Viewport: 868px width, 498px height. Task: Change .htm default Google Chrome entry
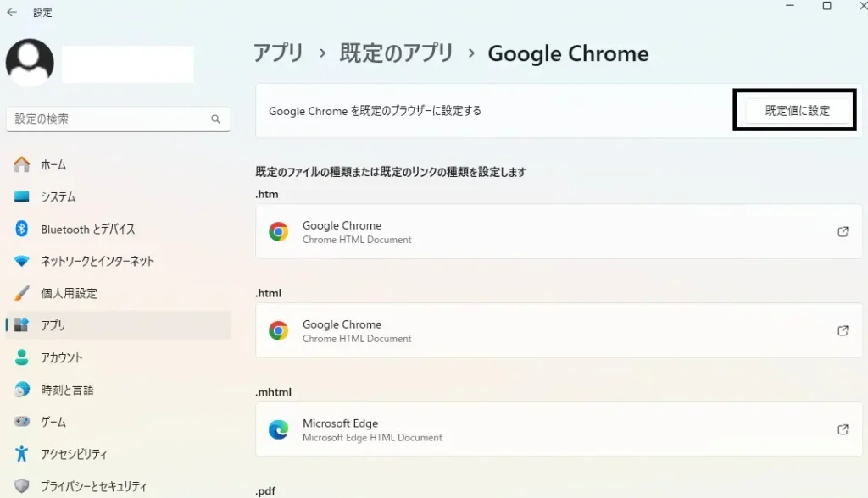pos(559,231)
